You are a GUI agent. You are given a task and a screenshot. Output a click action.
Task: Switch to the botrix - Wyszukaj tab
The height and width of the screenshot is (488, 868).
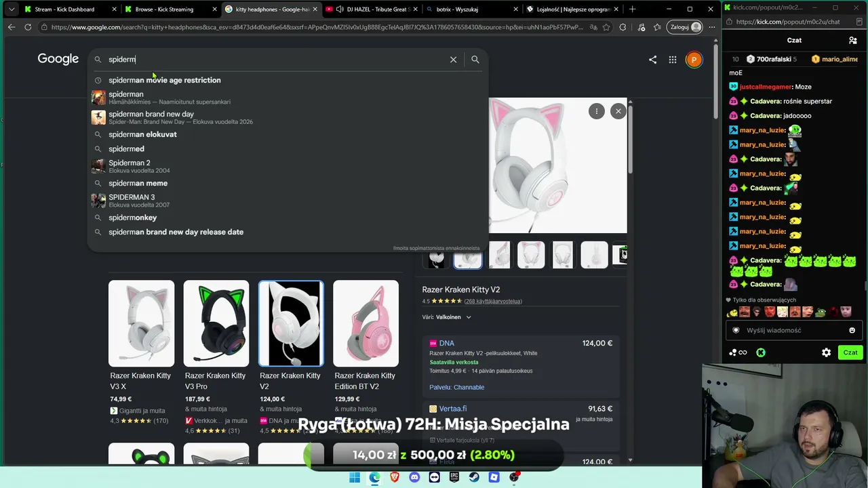[x=471, y=9]
